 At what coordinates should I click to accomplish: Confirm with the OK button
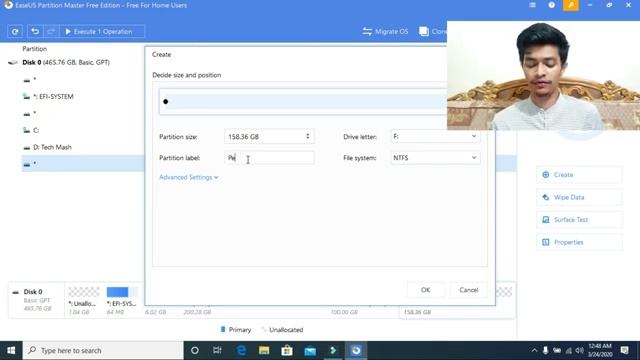tap(425, 290)
